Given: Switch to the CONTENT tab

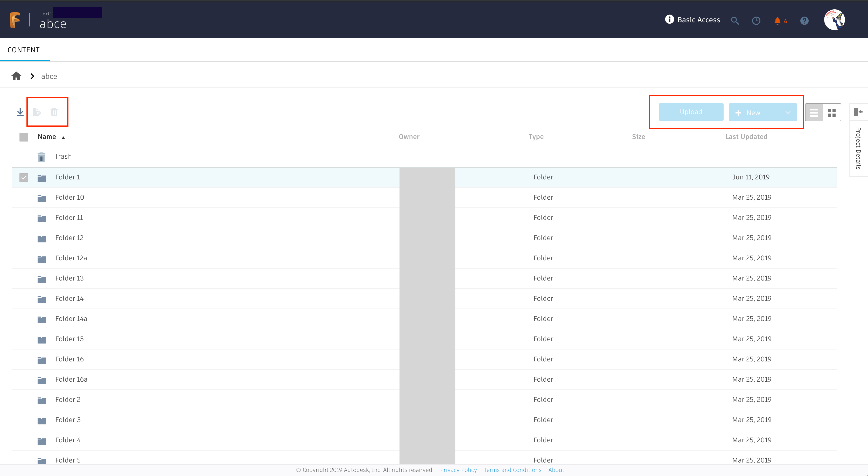Looking at the screenshot, I should pos(24,50).
